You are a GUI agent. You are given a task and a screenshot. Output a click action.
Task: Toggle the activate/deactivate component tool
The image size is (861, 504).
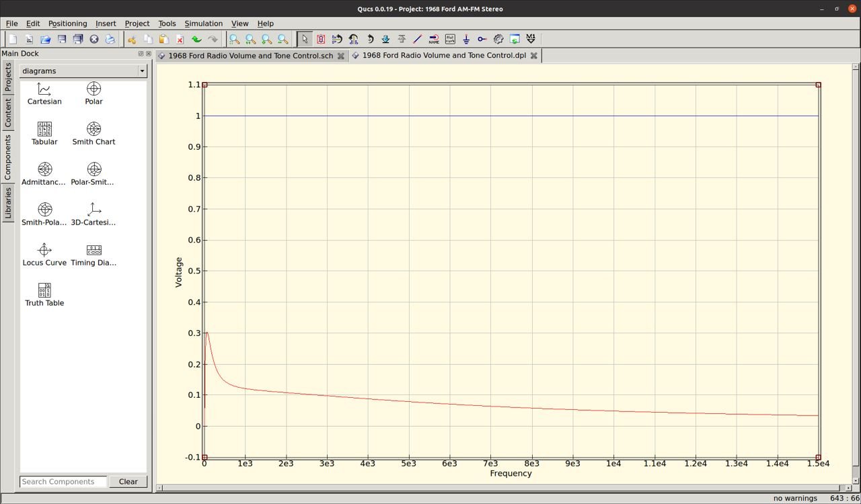pyautogui.click(x=321, y=40)
